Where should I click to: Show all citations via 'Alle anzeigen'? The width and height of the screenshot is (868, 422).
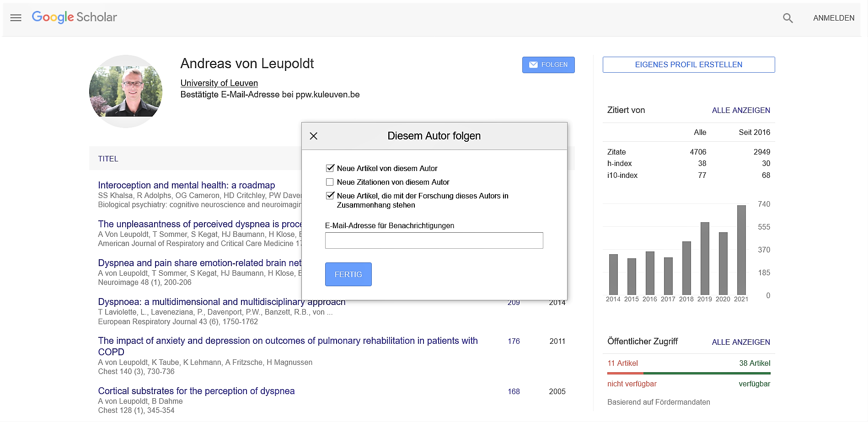click(x=740, y=110)
